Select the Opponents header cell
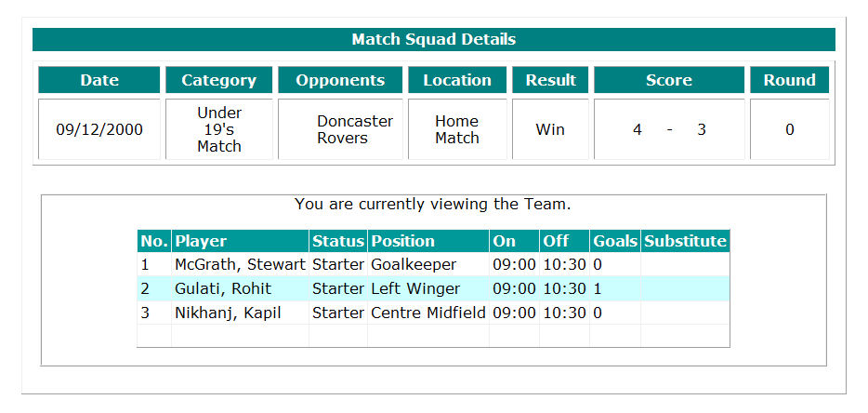 coord(340,80)
